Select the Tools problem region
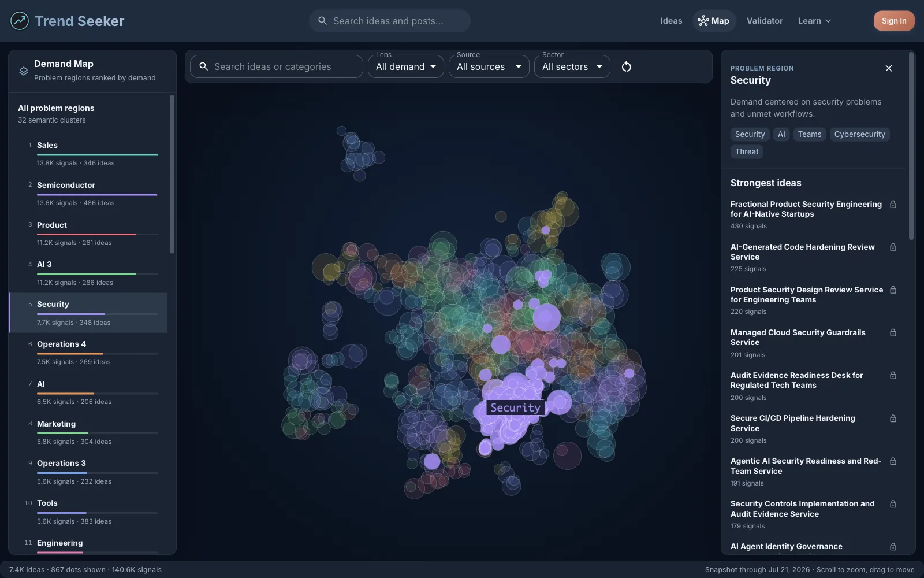The height and width of the screenshot is (578, 924). tap(89, 512)
